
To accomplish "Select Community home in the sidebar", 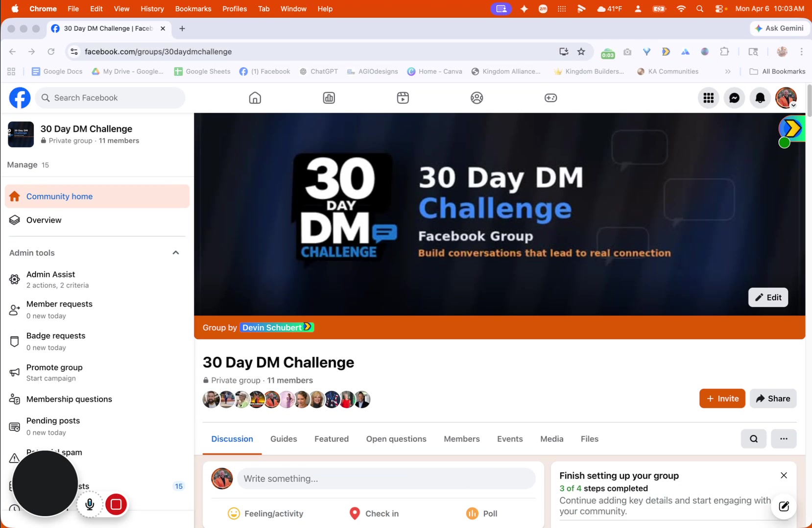I will [x=97, y=196].
